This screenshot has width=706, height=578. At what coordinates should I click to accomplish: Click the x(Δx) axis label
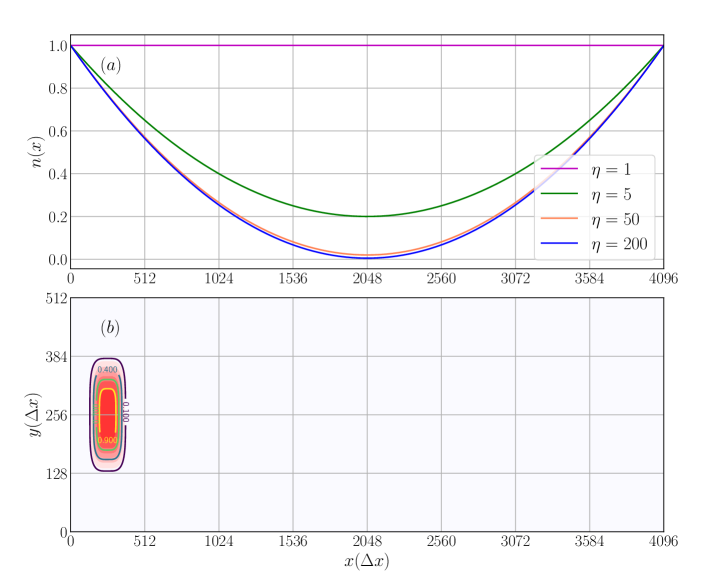[367, 561]
